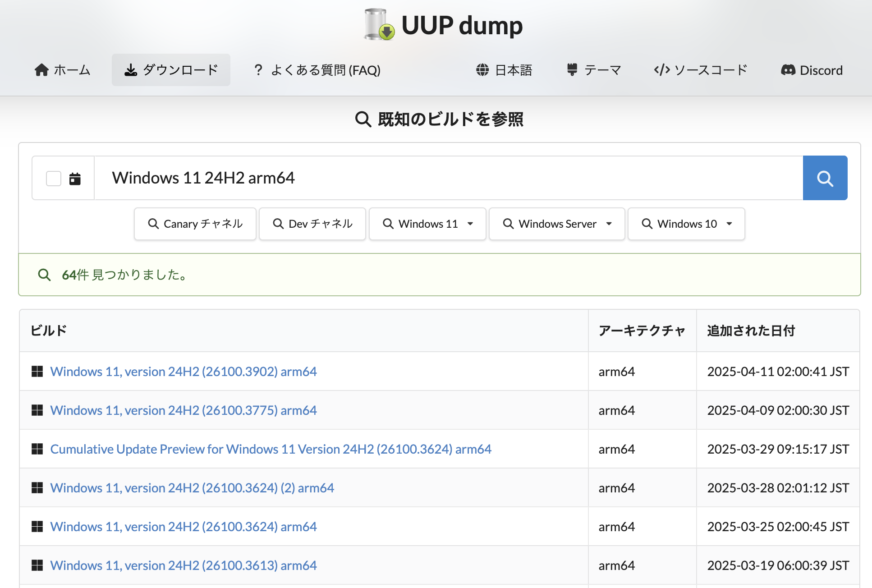Viewport: 872px width, 588px height.
Task: Click date 2025-04-11 02:00:41 JST
Action: [778, 372]
